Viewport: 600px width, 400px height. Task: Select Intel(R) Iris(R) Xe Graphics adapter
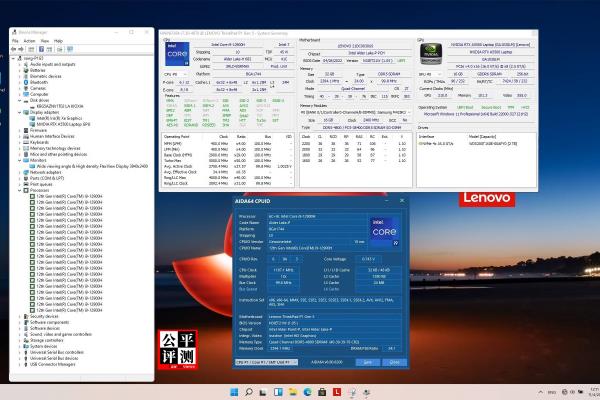59,118
